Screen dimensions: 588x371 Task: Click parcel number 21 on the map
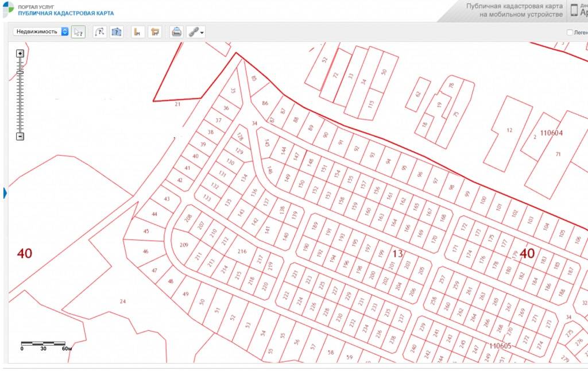[178, 105]
